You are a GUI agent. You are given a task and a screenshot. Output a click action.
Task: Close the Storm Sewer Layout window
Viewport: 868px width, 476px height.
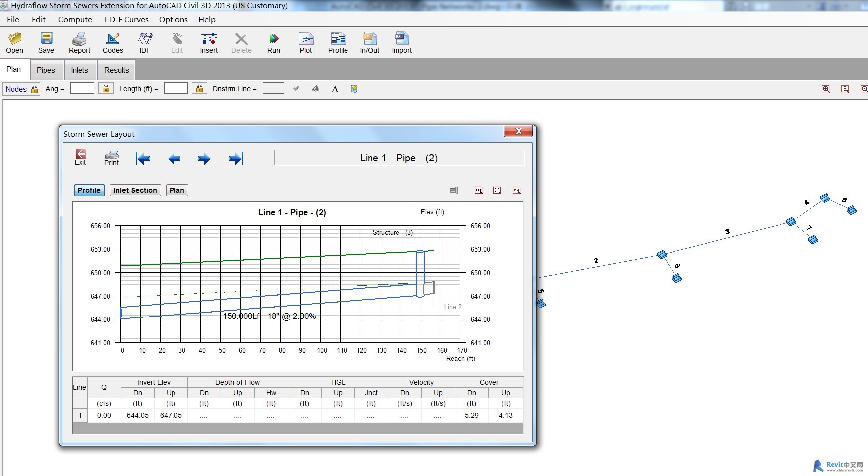[519, 131]
